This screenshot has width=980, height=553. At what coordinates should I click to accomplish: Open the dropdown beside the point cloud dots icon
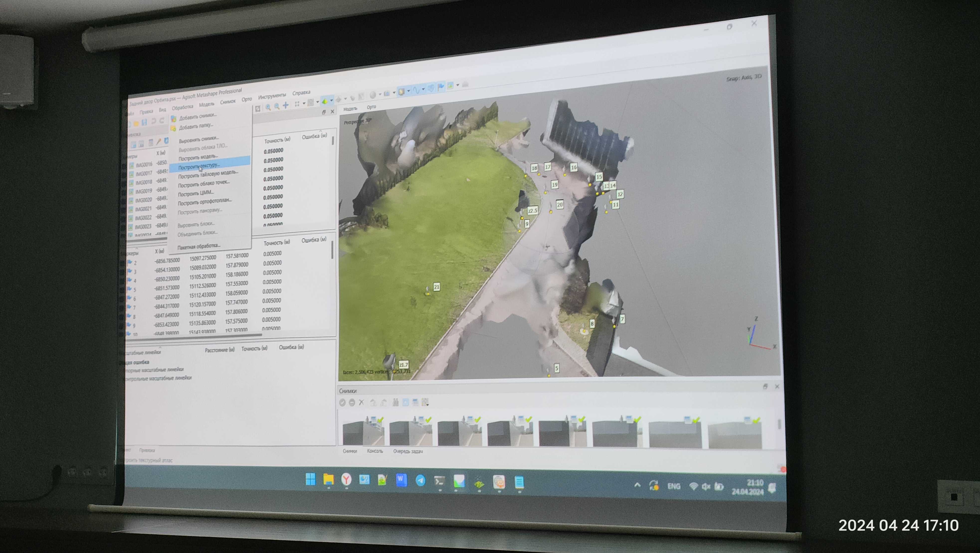[x=304, y=103]
